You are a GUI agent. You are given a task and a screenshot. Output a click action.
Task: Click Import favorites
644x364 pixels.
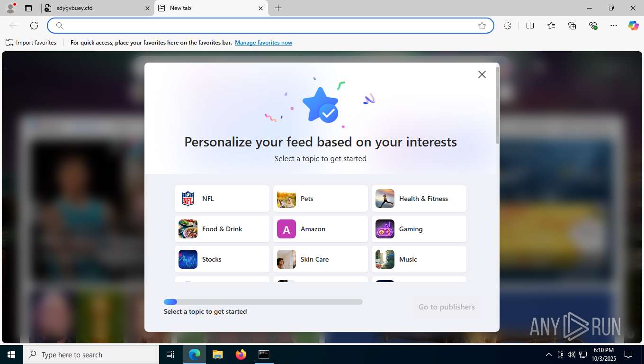31,43
